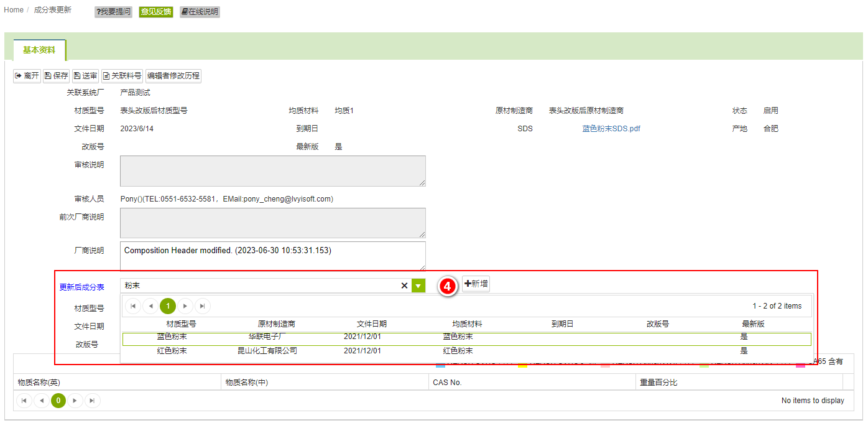Go to previous page in dropdown pager
This screenshot has height=428, width=868.
(x=150, y=306)
